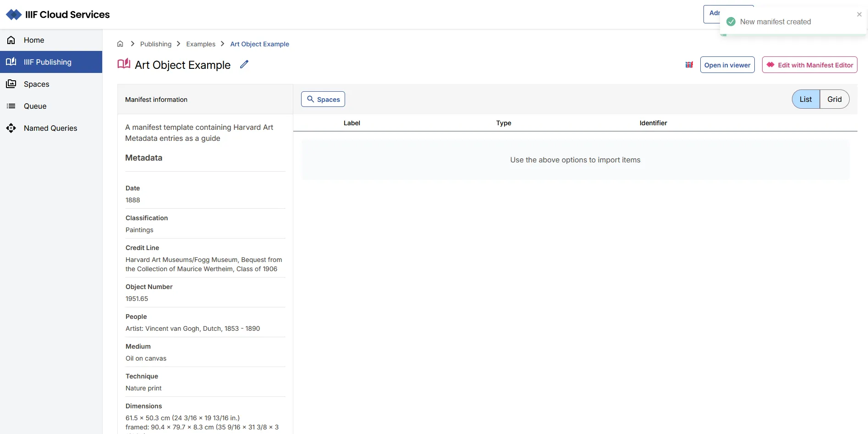Navigate to Home in the sidebar

(34, 40)
